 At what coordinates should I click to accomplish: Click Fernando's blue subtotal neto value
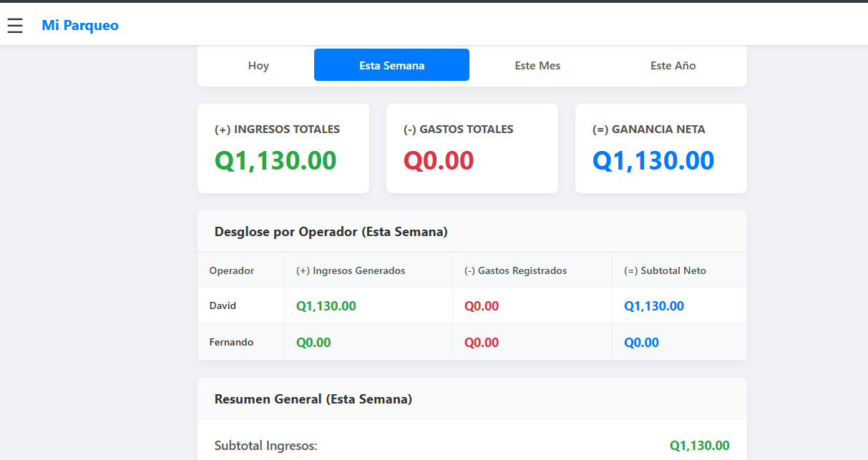tap(641, 343)
